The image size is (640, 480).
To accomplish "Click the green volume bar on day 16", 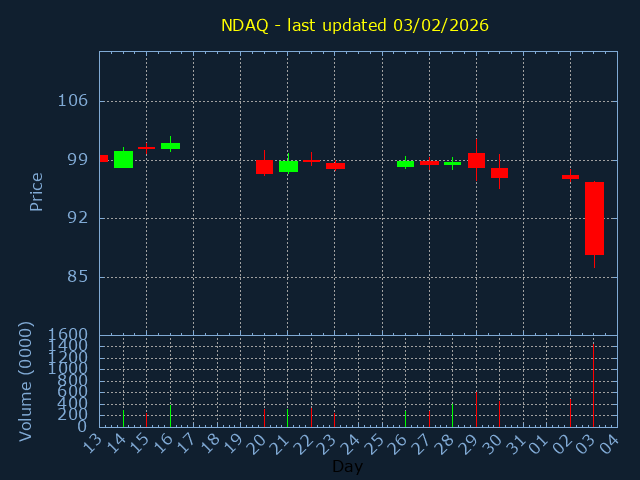I will (171, 416).
